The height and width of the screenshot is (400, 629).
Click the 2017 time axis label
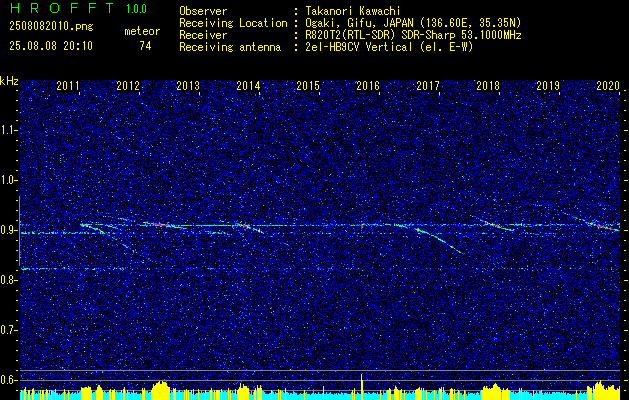point(428,85)
